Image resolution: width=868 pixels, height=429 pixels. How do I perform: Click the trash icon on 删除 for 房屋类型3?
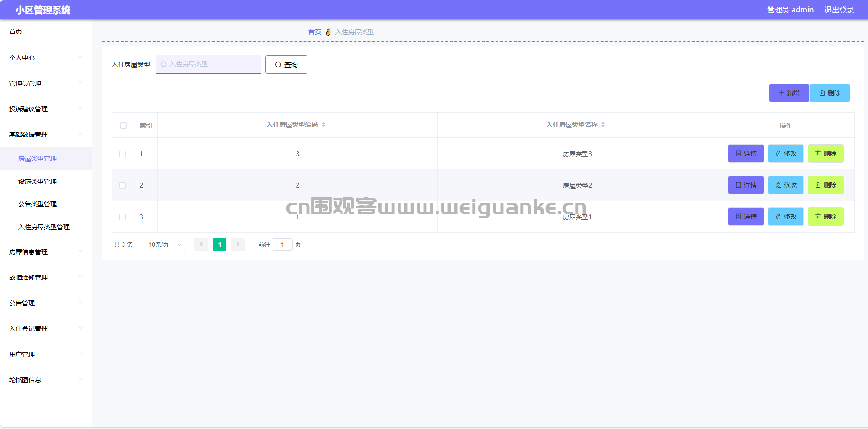[818, 153]
